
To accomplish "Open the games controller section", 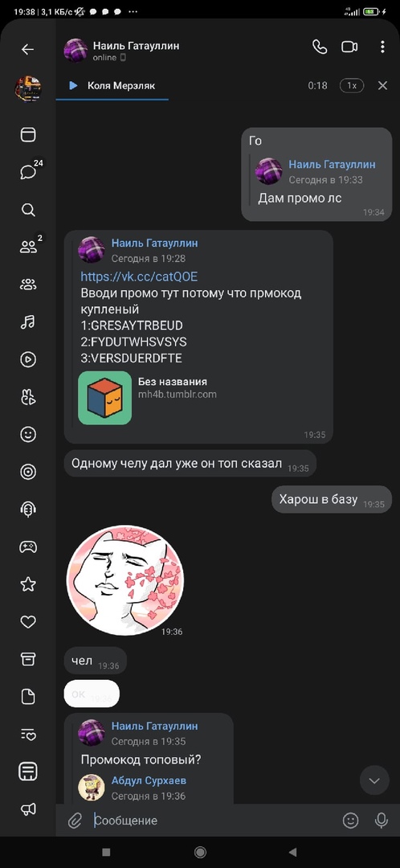I will (x=28, y=547).
